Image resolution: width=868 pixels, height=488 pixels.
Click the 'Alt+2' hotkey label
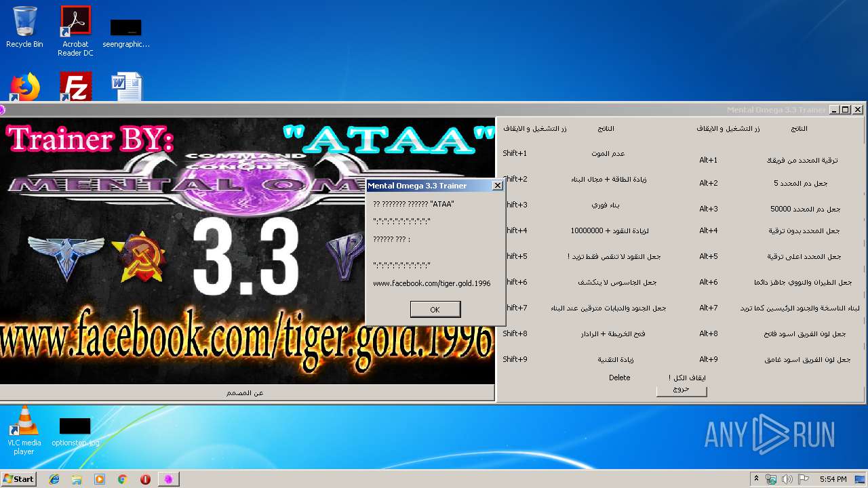pos(709,183)
